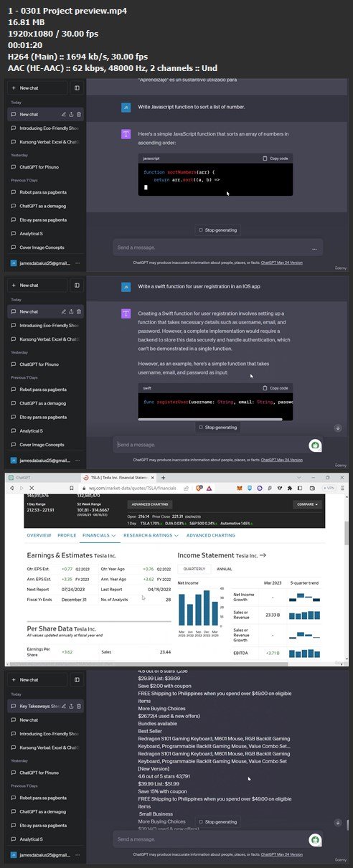Click the browser back arrow

(x=11, y=488)
